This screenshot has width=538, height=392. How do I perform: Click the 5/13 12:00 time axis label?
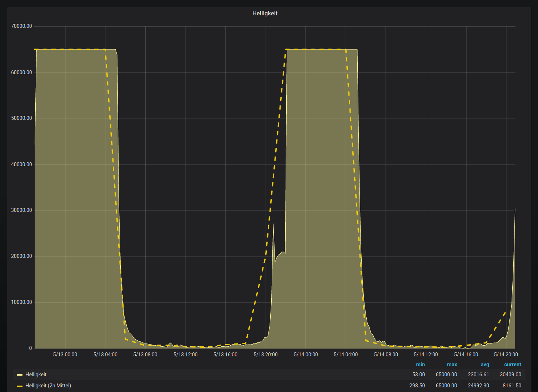click(x=185, y=355)
